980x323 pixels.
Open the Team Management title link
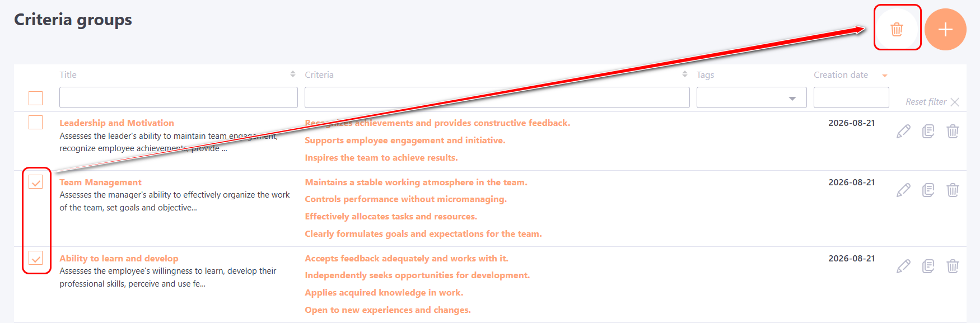[x=100, y=182]
